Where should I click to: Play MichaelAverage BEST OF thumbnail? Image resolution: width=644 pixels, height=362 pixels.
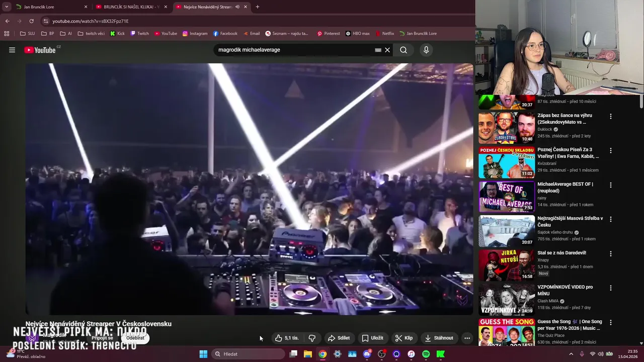[506, 197]
